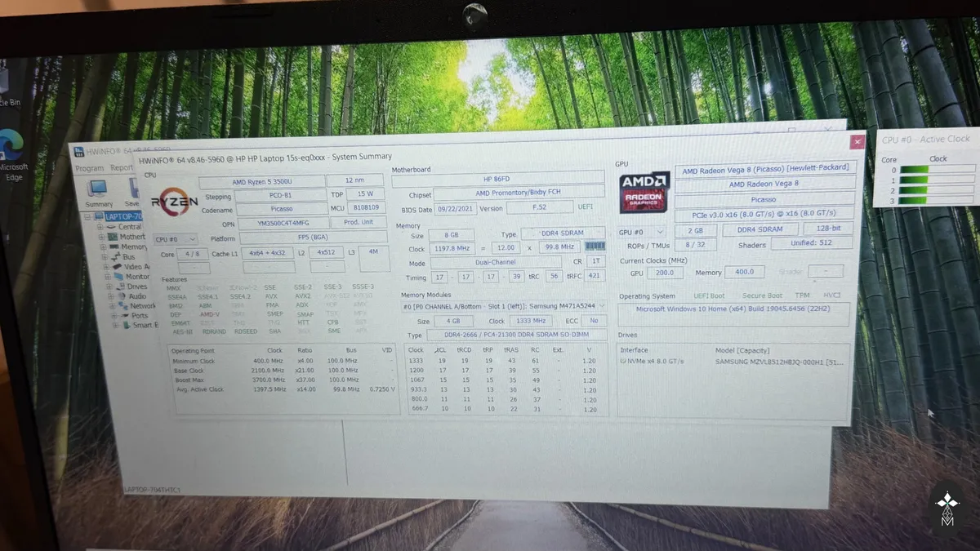Image resolution: width=980 pixels, height=551 pixels.
Task: Click the DDR4 SDRAM memory type field
Action: click(x=563, y=234)
